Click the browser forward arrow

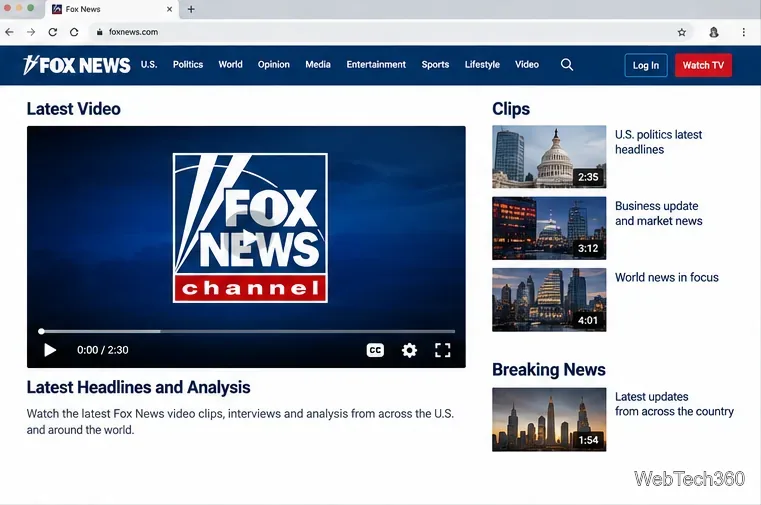click(x=31, y=32)
